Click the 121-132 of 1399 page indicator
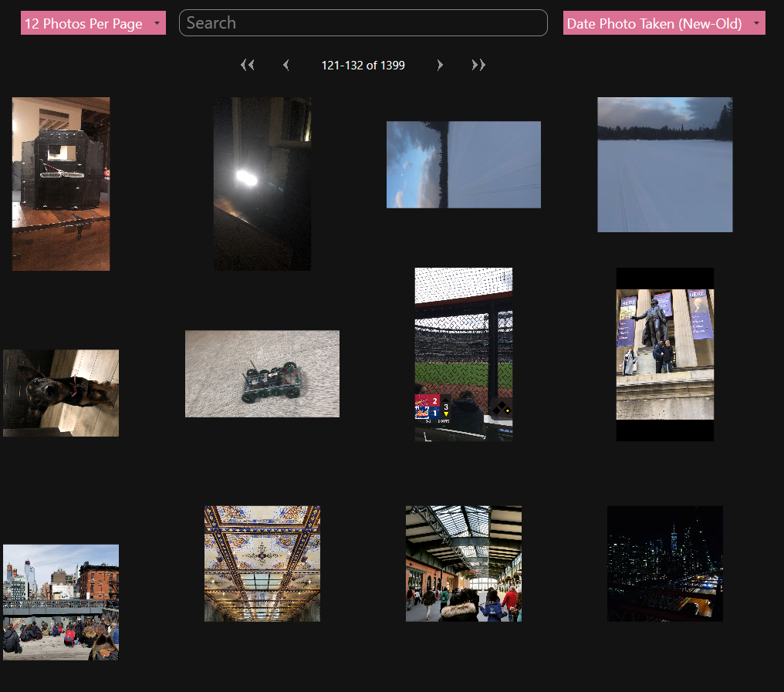 pyautogui.click(x=363, y=66)
